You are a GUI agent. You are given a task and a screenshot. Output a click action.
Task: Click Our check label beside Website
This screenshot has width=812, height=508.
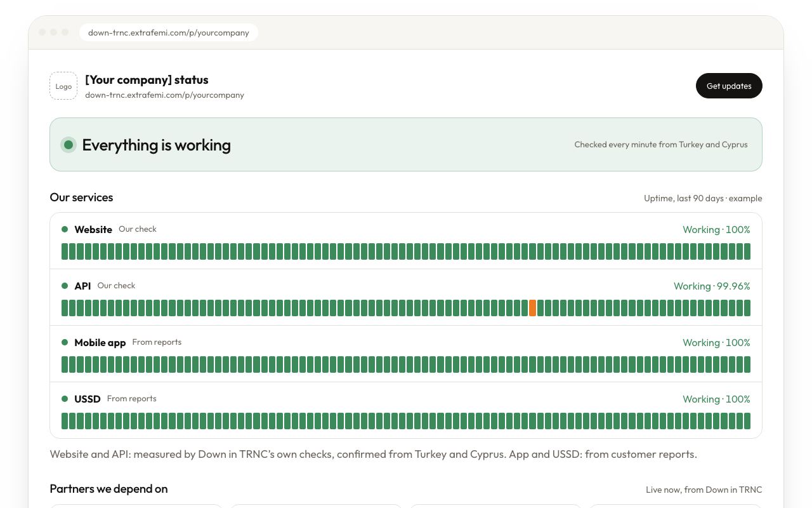coord(138,229)
